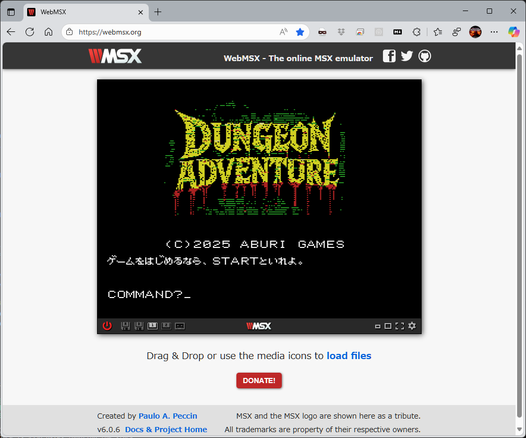Click the Dropbox extension icon
The height and width of the screenshot is (438, 526).
pyautogui.click(x=341, y=32)
